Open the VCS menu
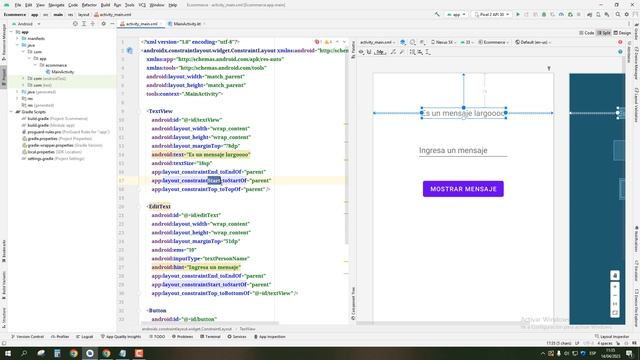 [x=142, y=5]
